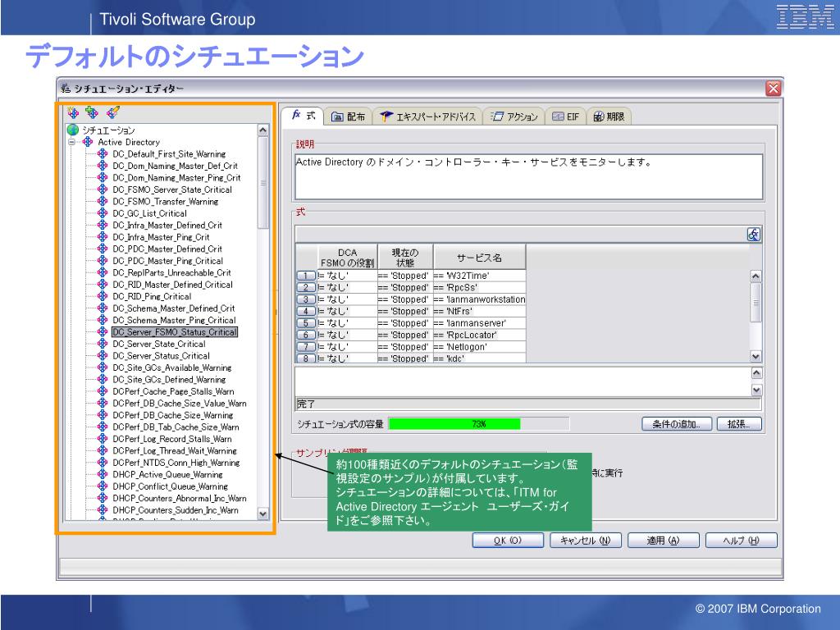Click the globe icon beside シチュエーション root
Screen dimensions: 840x630
[x=73, y=130]
